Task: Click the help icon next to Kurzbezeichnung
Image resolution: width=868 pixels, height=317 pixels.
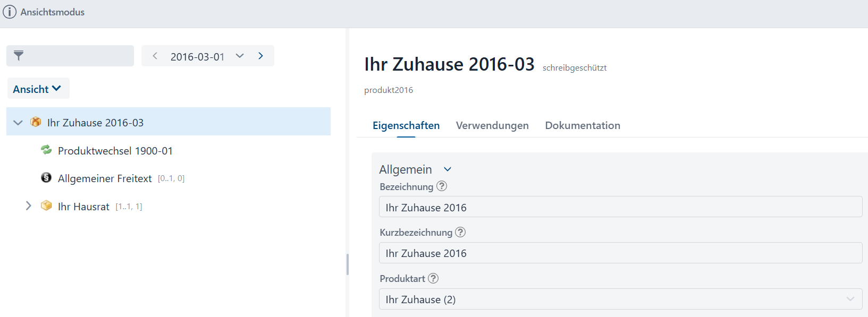Action: pos(460,232)
